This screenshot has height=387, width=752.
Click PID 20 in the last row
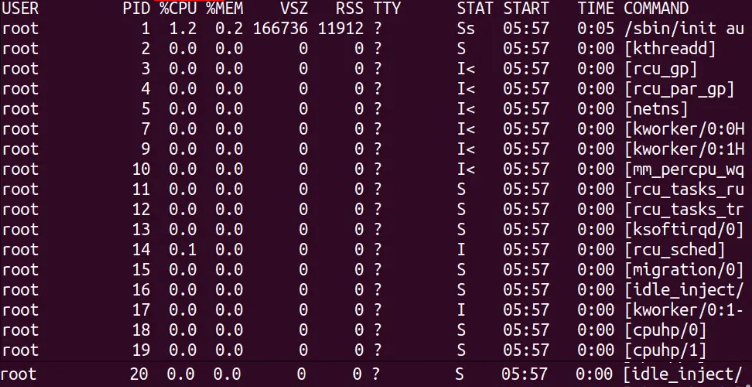(139, 375)
